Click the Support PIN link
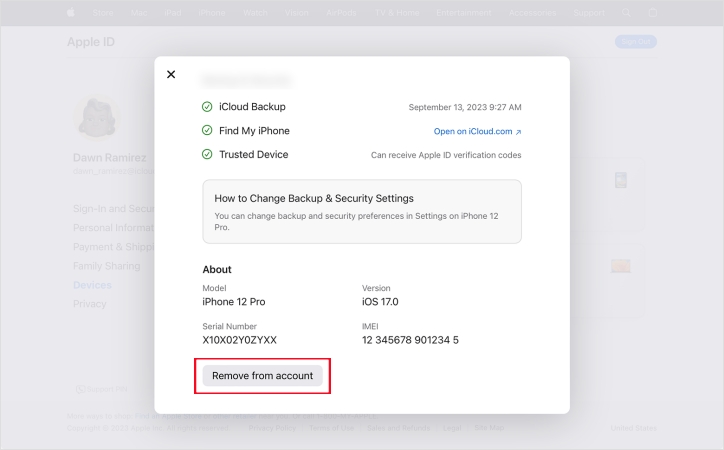The image size is (724, 450). point(102,389)
